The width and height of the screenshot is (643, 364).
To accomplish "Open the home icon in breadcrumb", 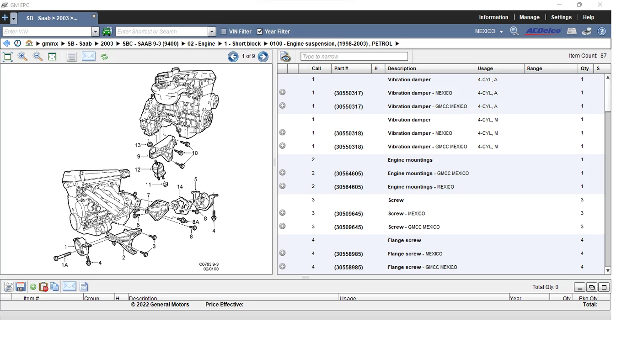I will coord(29,43).
